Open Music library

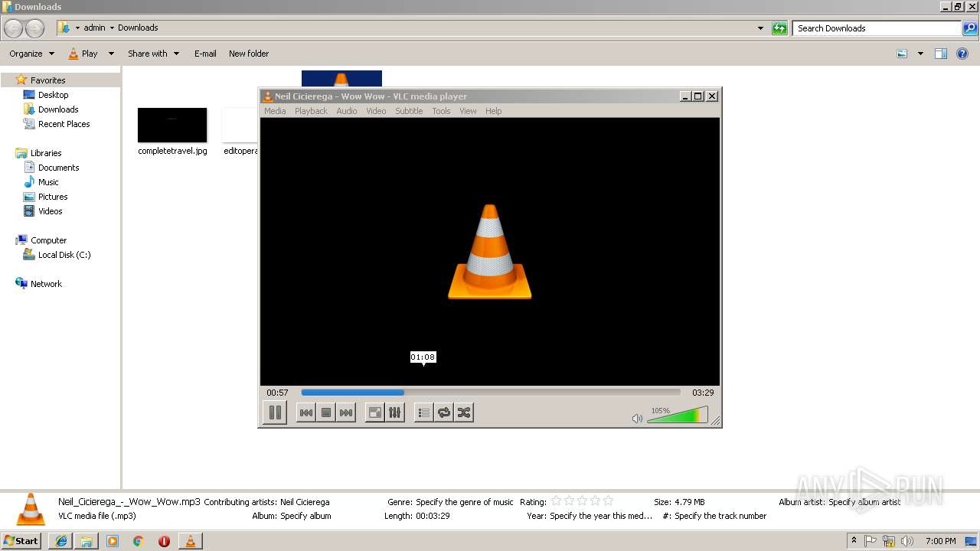click(48, 182)
